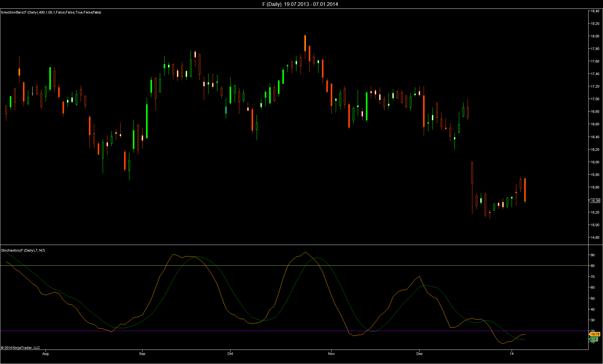Click the 20 oversold line in Stochastics panel
The height and width of the screenshot is (364, 603).
click(220, 331)
